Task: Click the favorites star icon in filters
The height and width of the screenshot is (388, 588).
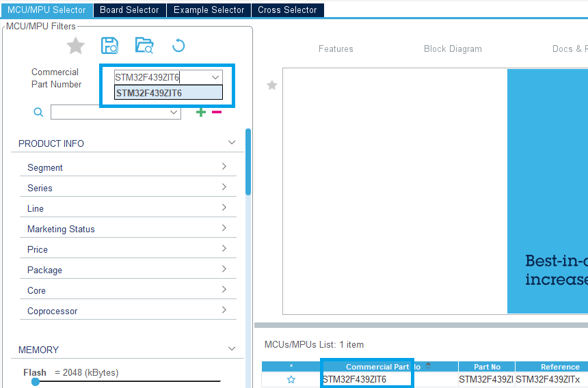Action: (75, 46)
